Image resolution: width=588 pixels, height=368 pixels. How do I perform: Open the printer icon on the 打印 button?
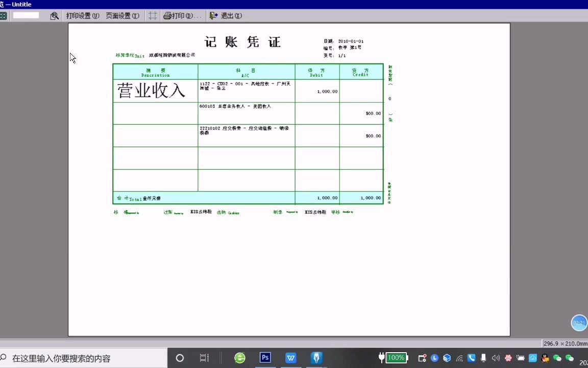tap(168, 16)
